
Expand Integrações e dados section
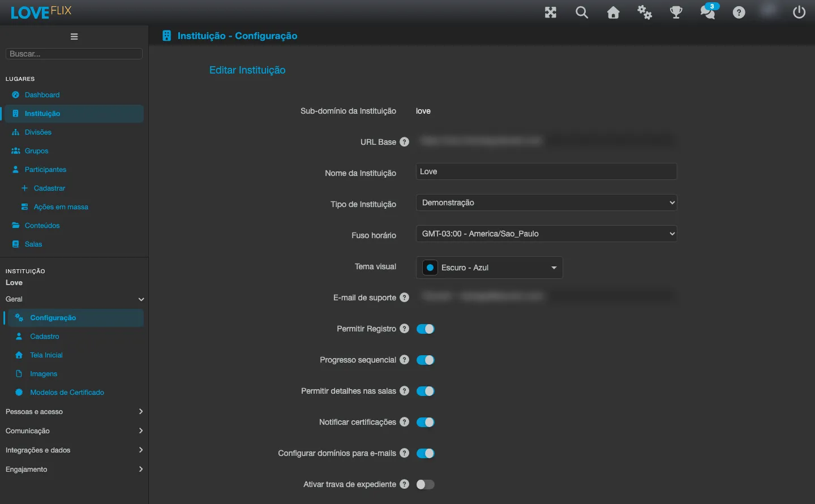point(74,450)
